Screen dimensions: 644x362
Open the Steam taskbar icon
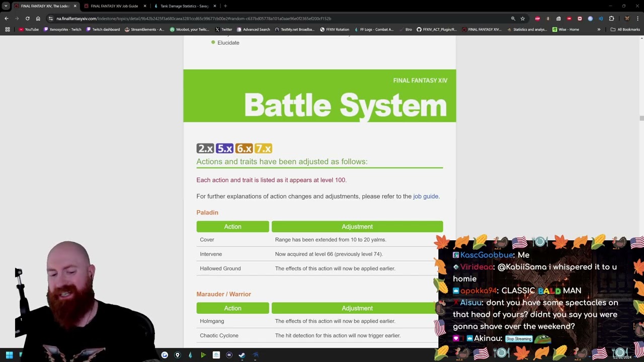(x=242, y=355)
